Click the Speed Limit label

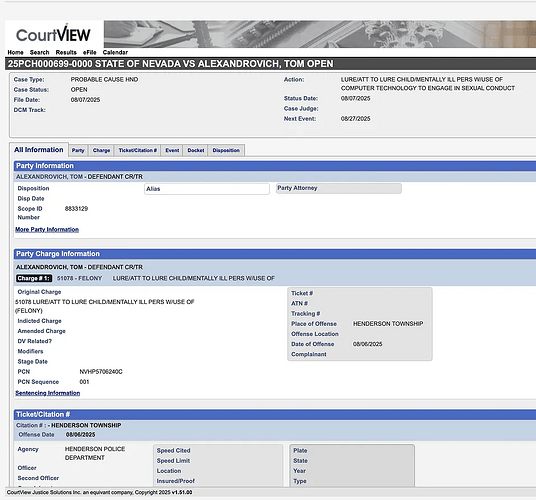click(173, 461)
